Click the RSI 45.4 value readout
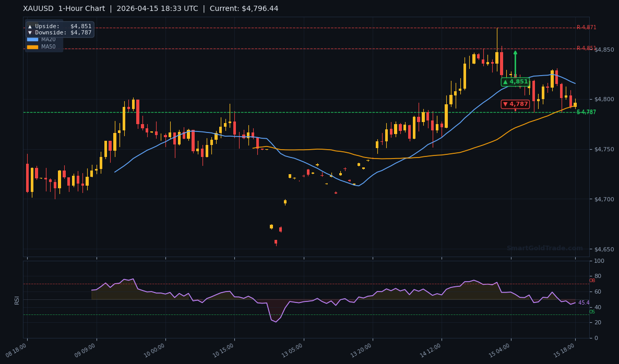Image resolution: width=619 pixels, height=364 pixels. coord(584,302)
